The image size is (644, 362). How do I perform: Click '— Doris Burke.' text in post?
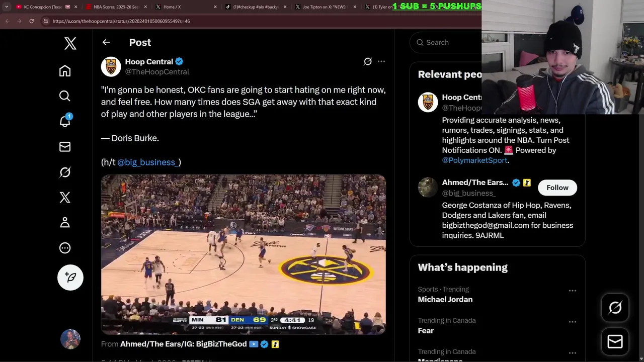pyautogui.click(x=130, y=138)
